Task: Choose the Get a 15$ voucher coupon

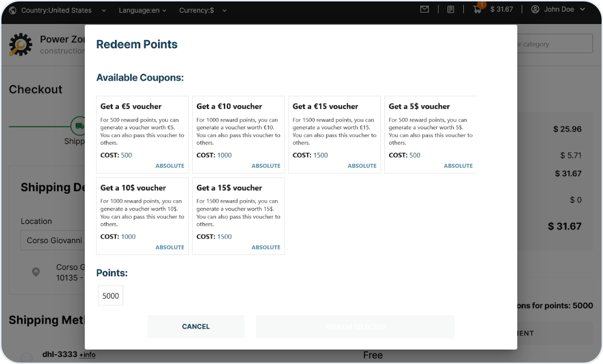Action: 238,216
